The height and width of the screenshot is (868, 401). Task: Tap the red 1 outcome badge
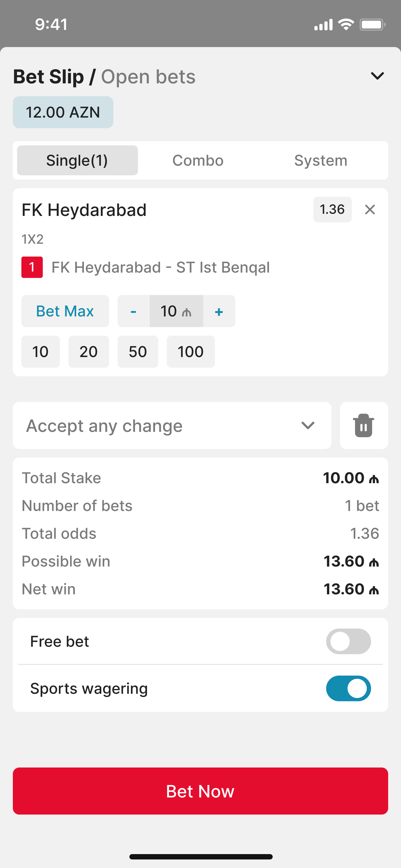click(x=32, y=267)
